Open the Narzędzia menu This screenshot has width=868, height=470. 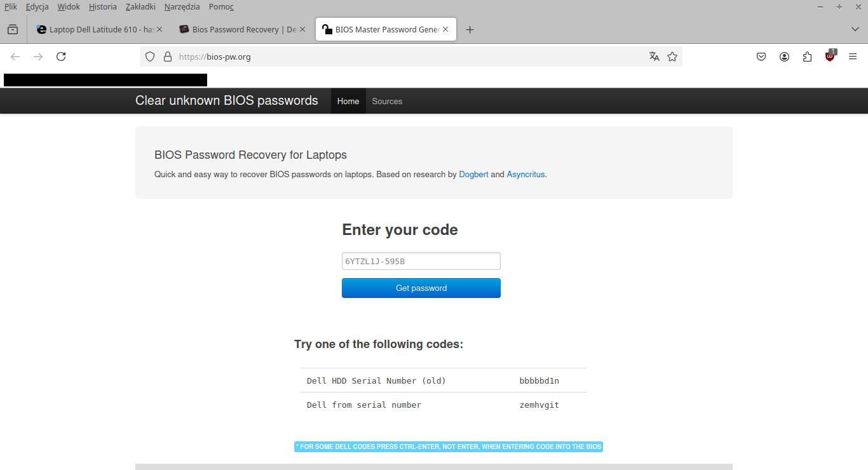(182, 6)
